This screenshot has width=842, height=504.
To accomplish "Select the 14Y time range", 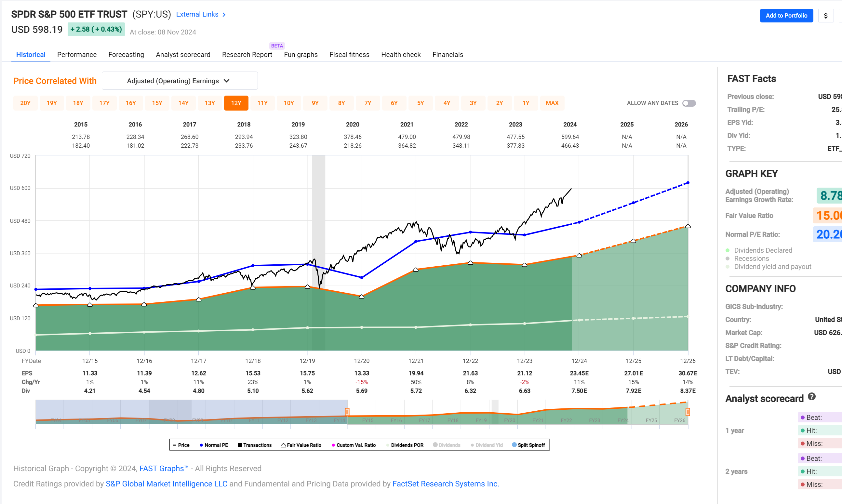I will pos(183,103).
